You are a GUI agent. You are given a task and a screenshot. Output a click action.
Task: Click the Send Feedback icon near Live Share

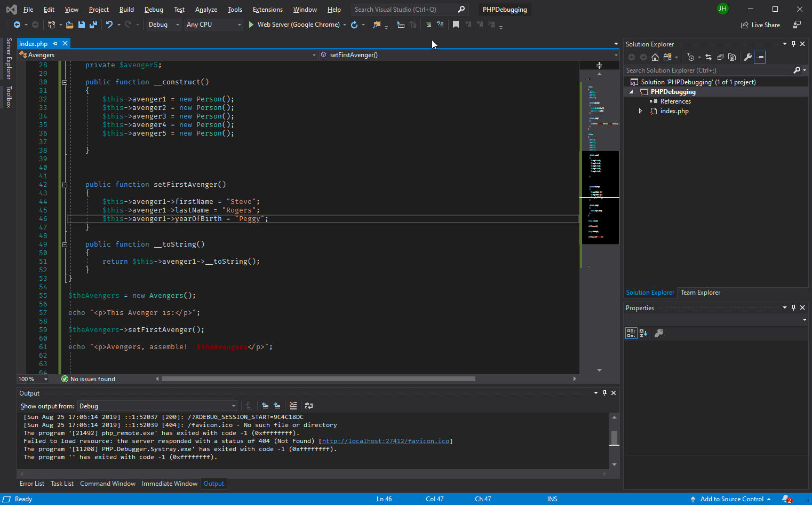(797, 25)
